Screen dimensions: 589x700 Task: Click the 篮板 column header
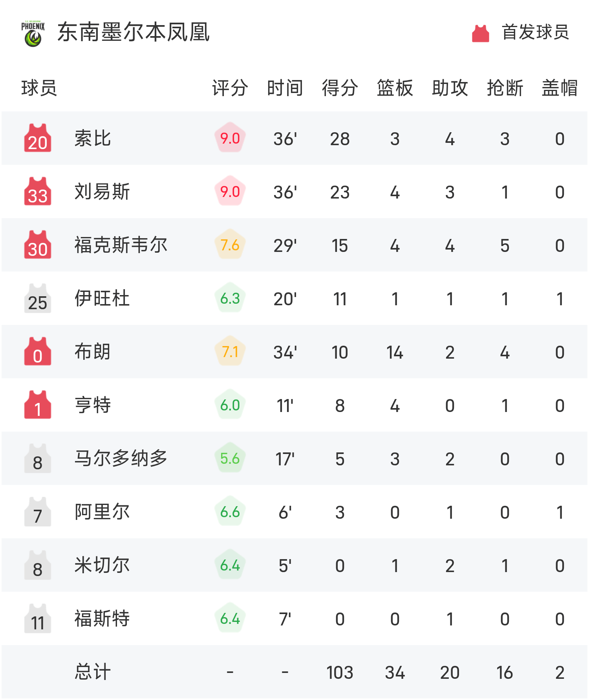point(395,88)
